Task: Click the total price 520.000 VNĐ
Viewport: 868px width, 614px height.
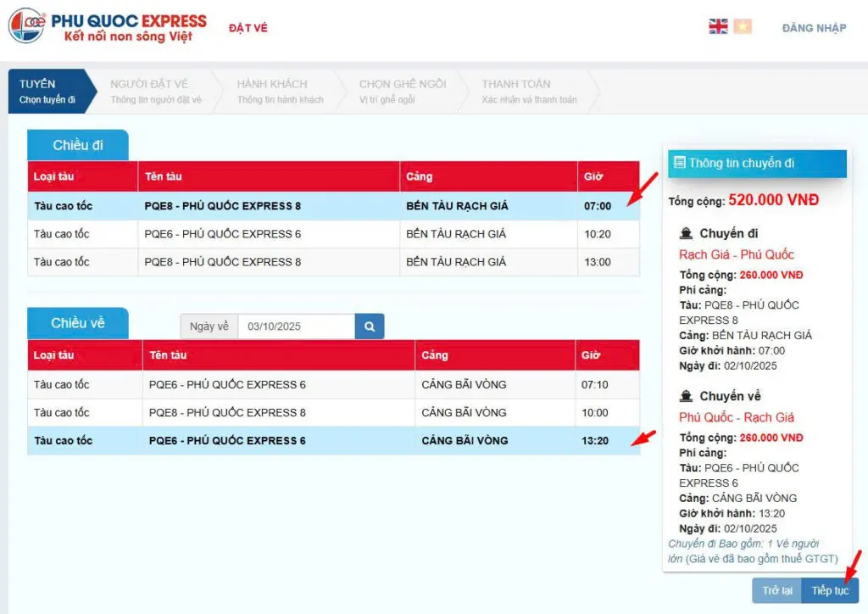Action: click(773, 200)
